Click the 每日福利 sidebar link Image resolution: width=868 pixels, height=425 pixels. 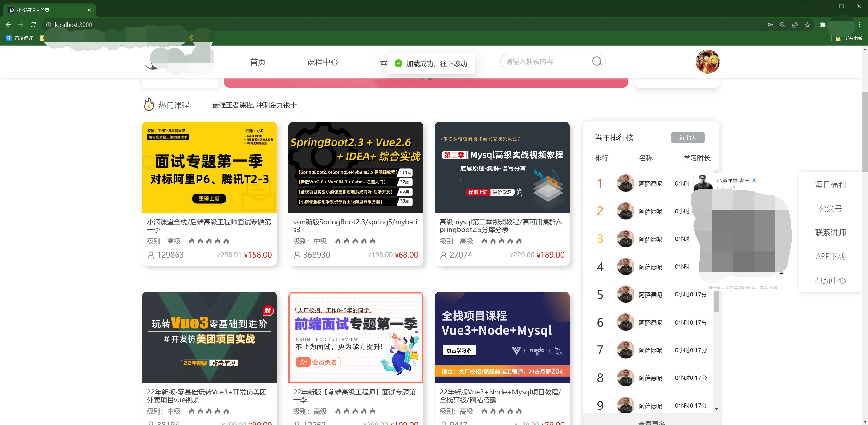point(830,184)
